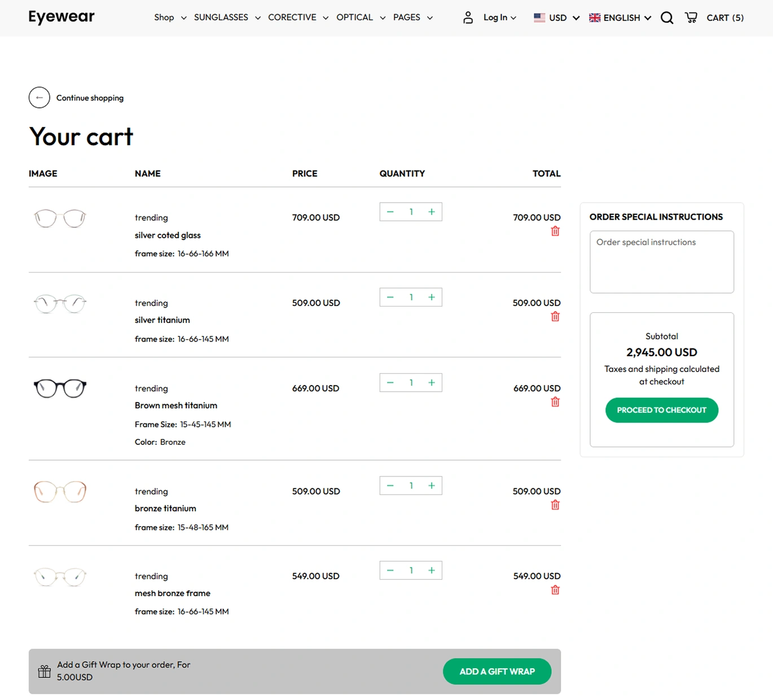Decrease quantity of bronze titanium
The image size is (773, 700).
tap(390, 485)
